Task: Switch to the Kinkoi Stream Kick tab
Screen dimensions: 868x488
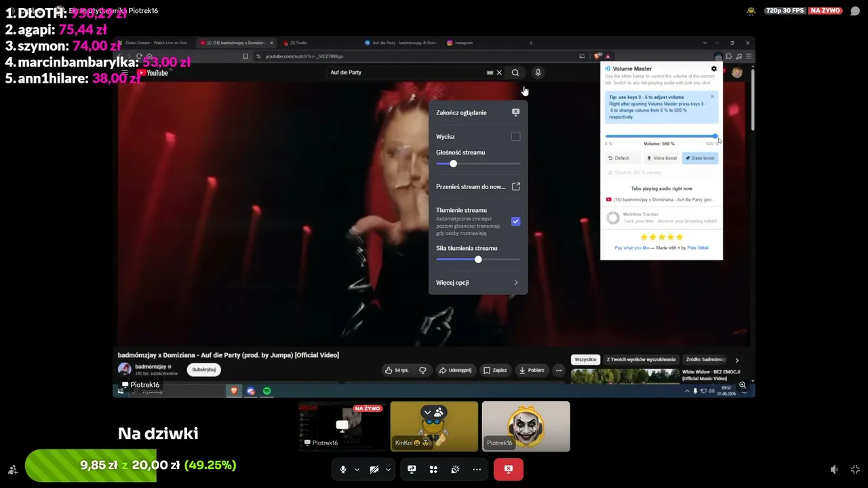Action: coord(155,43)
